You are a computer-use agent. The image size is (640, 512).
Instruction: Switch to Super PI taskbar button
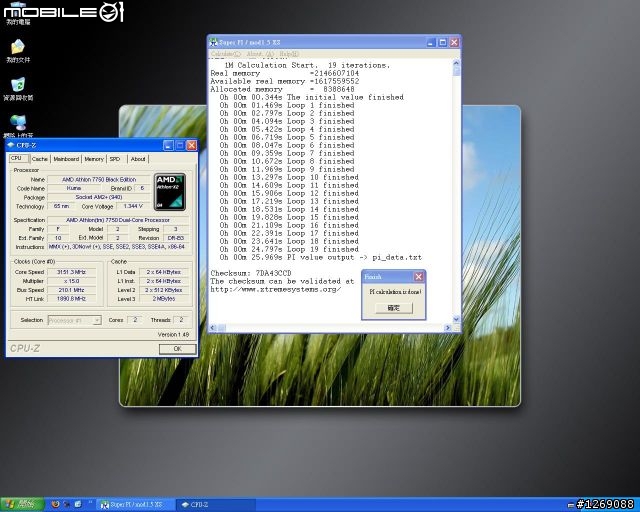tap(137, 505)
